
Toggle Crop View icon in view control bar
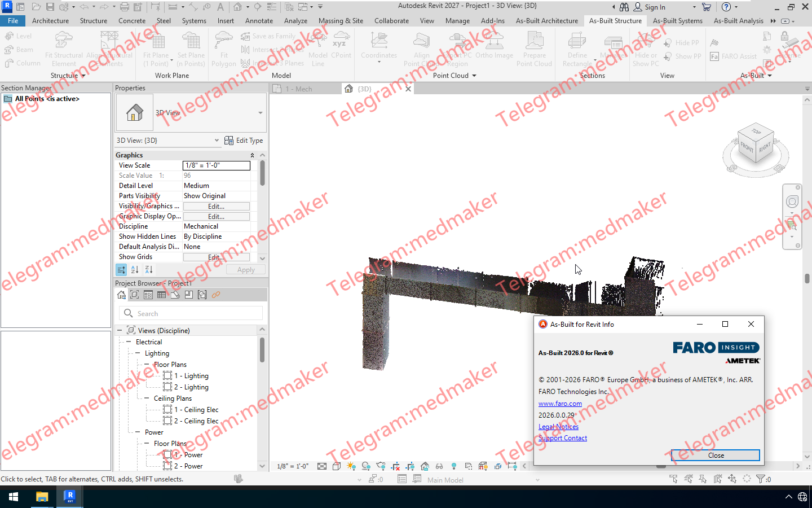395,466
